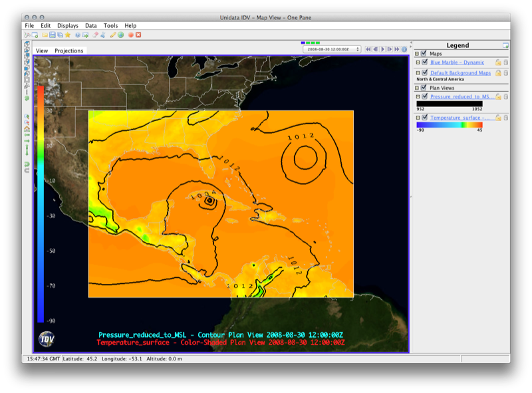Viewport: 532px width, 393px height.
Task: Open the Projections menu
Action: tap(69, 51)
